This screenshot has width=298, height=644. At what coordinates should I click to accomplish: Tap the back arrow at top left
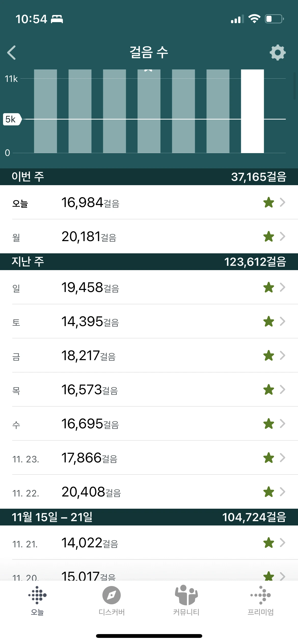point(12,53)
